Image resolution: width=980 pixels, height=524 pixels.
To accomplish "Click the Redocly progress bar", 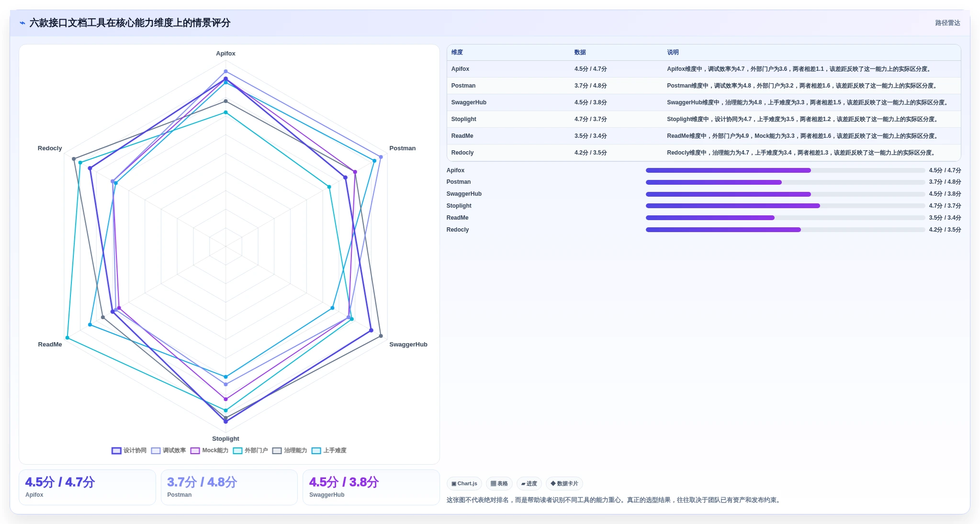I will click(785, 230).
